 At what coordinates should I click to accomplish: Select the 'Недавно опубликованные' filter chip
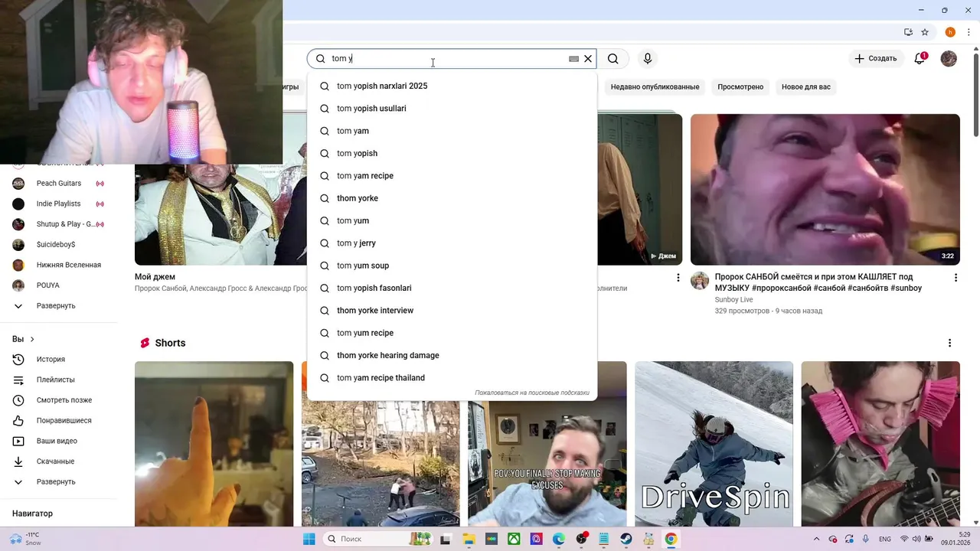pyautogui.click(x=655, y=86)
